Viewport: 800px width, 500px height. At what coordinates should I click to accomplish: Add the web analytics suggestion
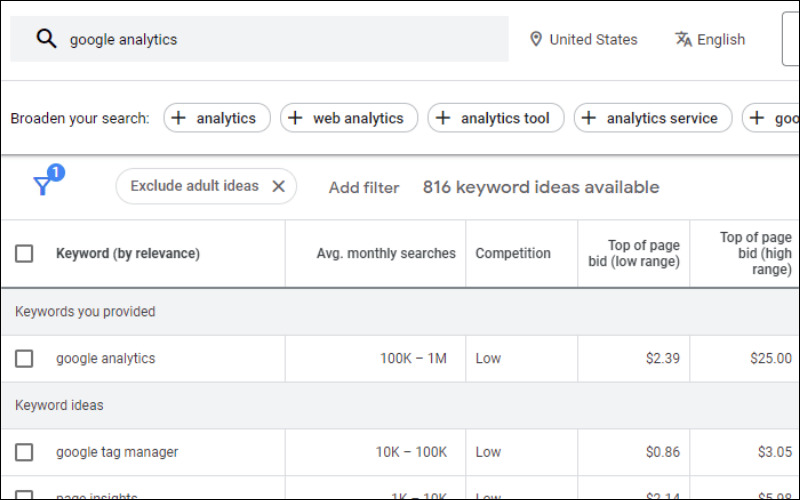click(349, 118)
